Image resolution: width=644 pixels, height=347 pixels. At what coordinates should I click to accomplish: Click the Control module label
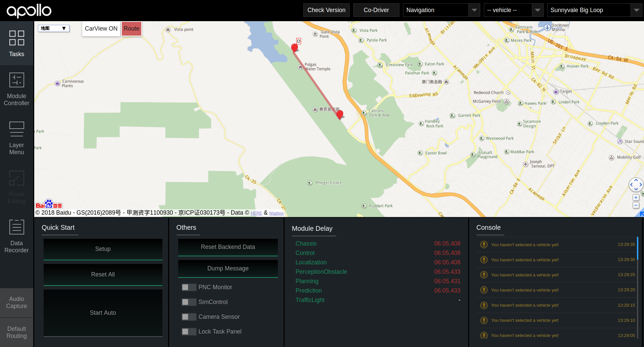pos(305,253)
